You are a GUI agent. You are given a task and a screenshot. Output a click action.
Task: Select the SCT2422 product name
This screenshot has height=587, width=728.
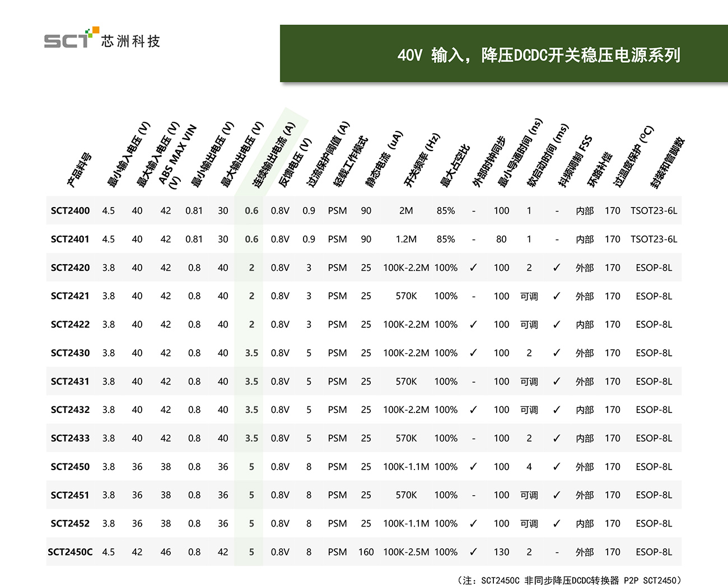tap(70, 325)
